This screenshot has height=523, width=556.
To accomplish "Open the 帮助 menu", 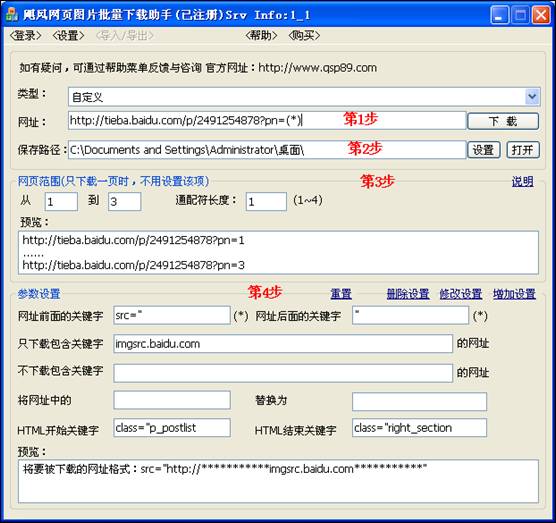I will pyautogui.click(x=261, y=35).
